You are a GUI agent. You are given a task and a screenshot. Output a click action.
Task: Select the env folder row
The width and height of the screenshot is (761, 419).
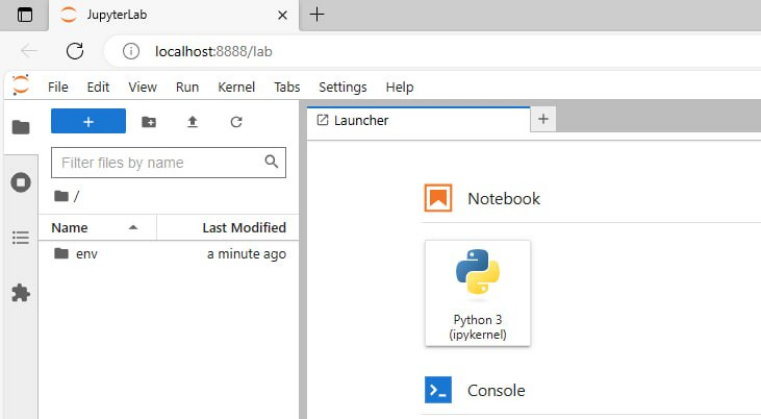click(169, 254)
